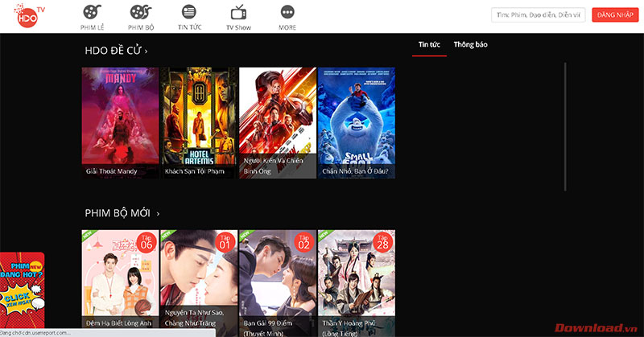644x337 pixels.
Task: Click the Tập 06 episode badge
Action: 147,242
